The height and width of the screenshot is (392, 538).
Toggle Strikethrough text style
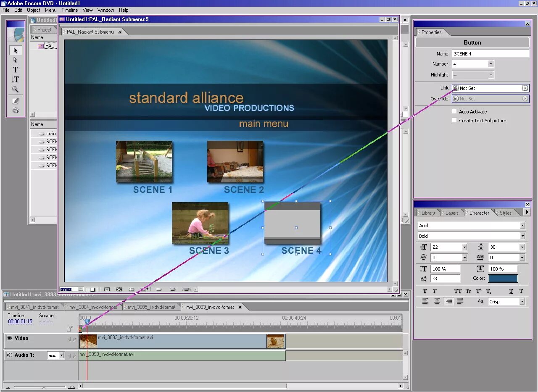[x=521, y=291]
